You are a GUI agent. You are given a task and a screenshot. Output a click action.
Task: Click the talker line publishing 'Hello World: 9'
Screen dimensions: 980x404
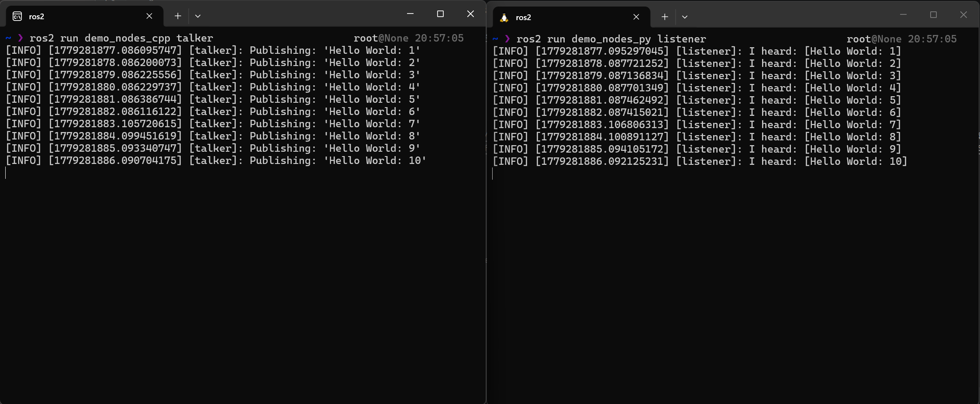pyautogui.click(x=213, y=149)
